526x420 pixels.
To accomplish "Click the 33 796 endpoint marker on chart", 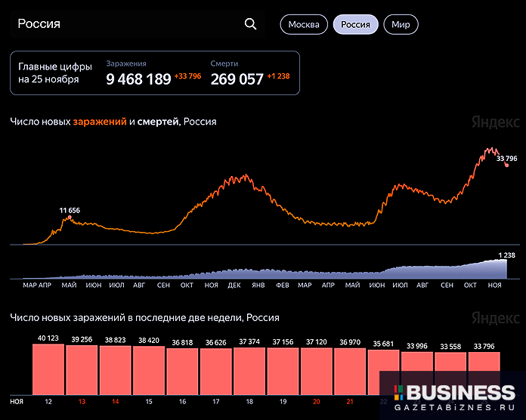I will 506,165.
